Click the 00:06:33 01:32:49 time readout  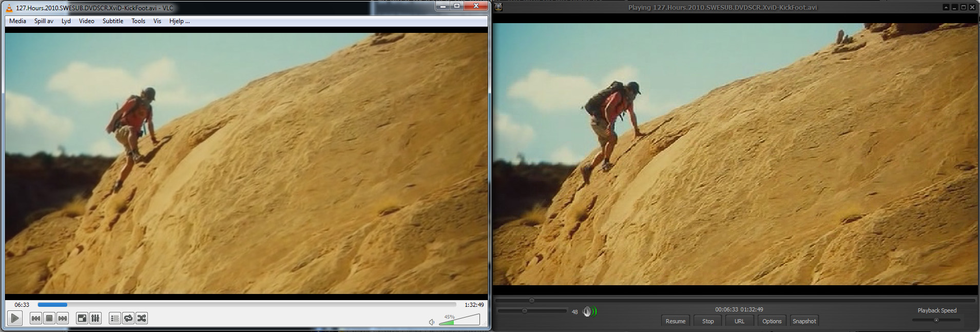tap(739, 309)
